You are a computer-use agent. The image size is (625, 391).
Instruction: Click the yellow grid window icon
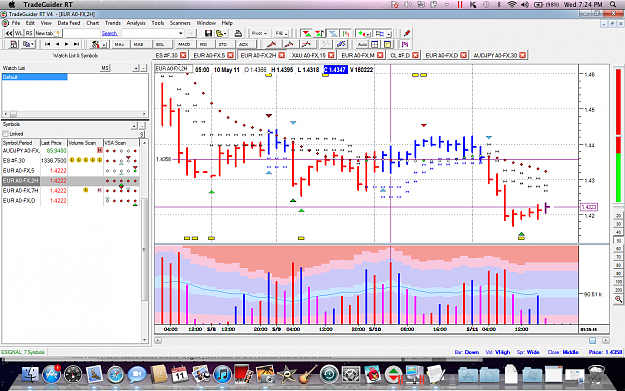pos(387,44)
